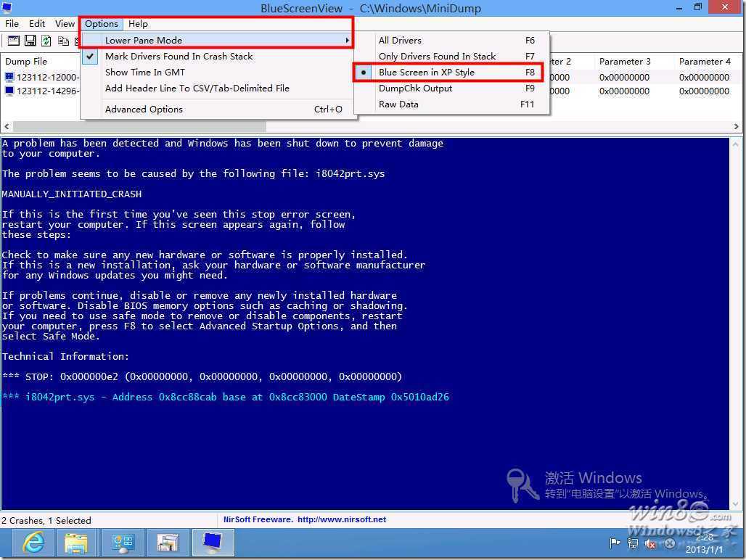This screenshot has height=560, width=746.
Task: Click the green Refresh toolbar icon
Action: click(46, 41)
